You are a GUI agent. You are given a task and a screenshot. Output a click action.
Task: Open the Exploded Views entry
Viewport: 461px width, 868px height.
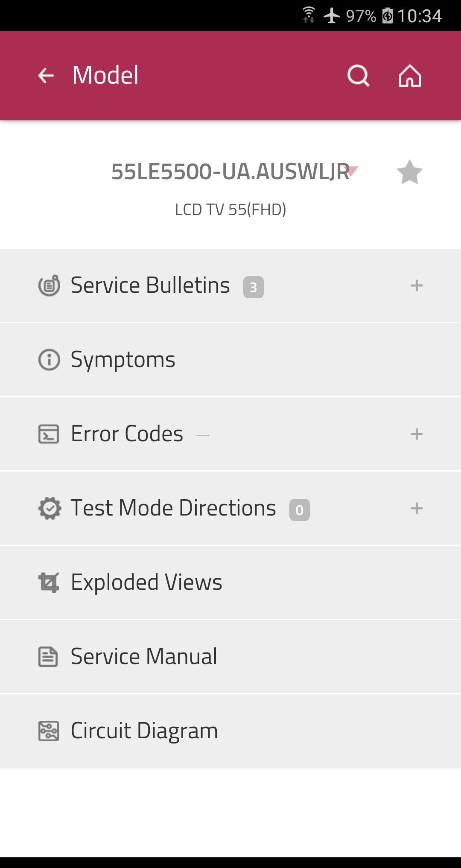click(230, 583)
